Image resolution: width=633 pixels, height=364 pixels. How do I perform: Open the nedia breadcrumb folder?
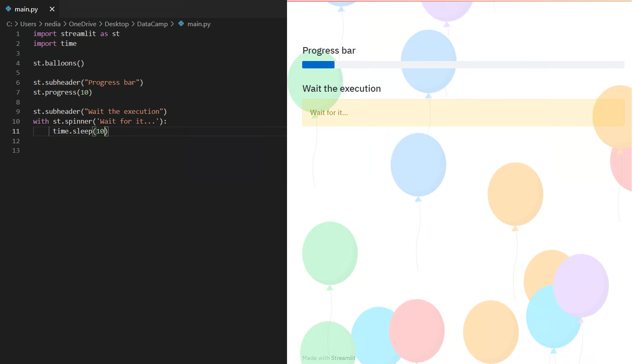tap(52, 24)
